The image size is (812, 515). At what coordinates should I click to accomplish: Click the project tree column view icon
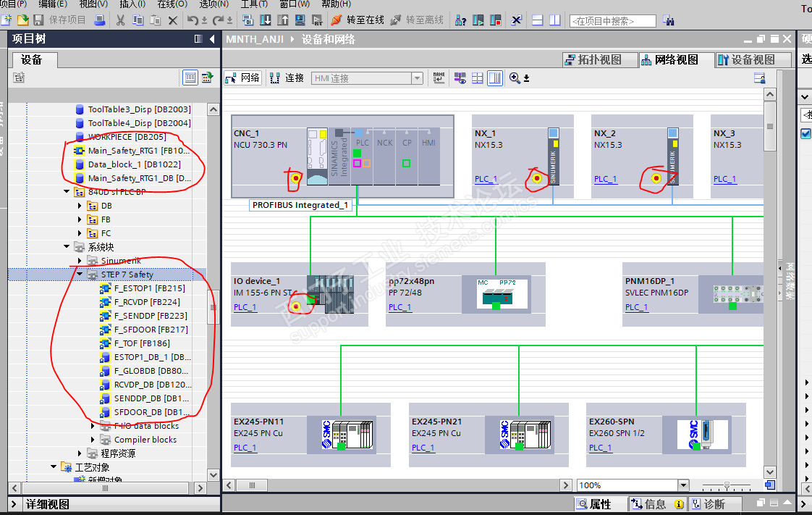tap(198, 39)
